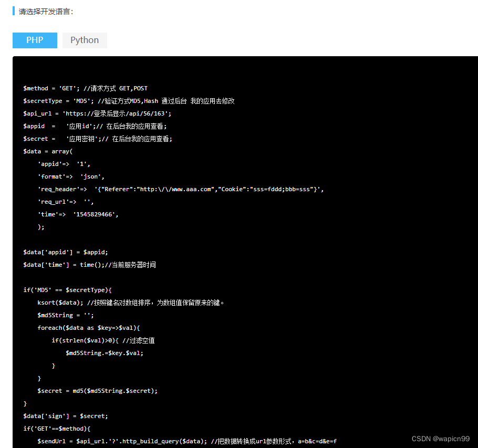Click the $data['time'] = time() line
478x448 pixels.
click(89, 265)
